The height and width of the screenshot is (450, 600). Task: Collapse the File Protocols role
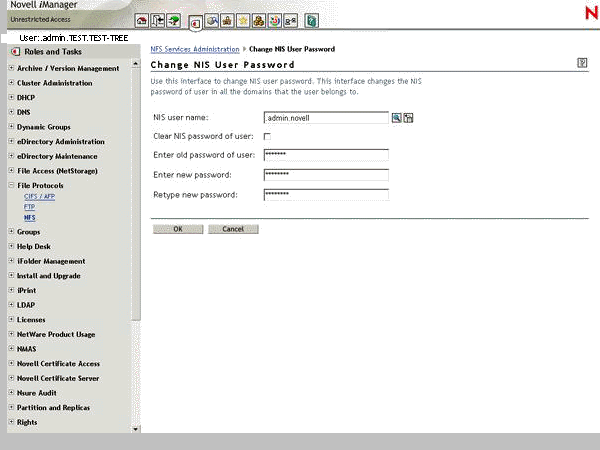[11, 185]
